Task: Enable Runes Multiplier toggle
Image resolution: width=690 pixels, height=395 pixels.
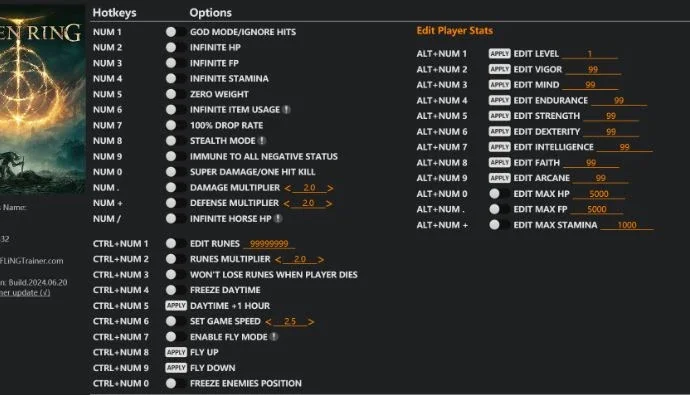Action: click(x=176, y=259)
